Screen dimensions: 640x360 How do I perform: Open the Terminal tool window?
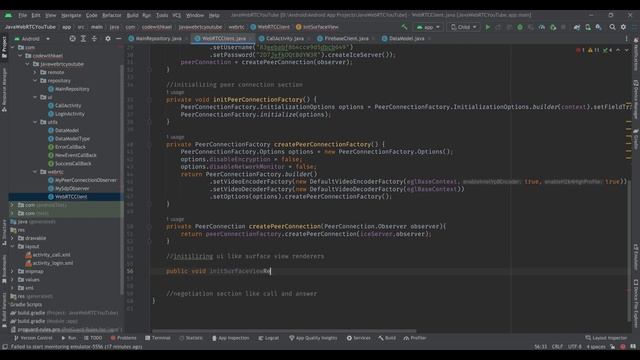coord(158,338)
